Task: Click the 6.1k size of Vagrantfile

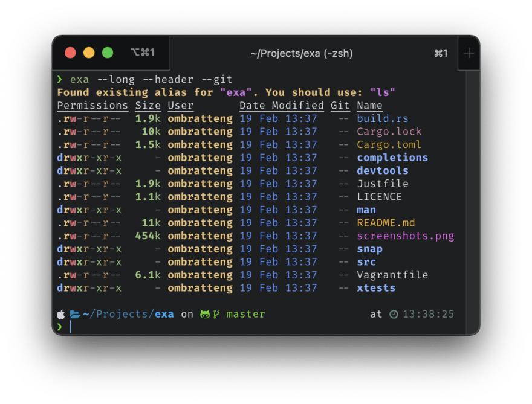Action: (x=148, y=275)
